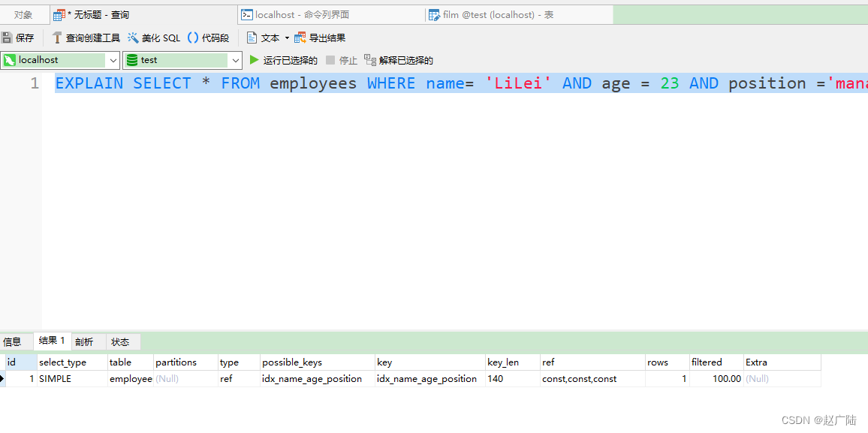
Task: Select idx_name_age_position under possible_keys
Action: tap(318, 379)
